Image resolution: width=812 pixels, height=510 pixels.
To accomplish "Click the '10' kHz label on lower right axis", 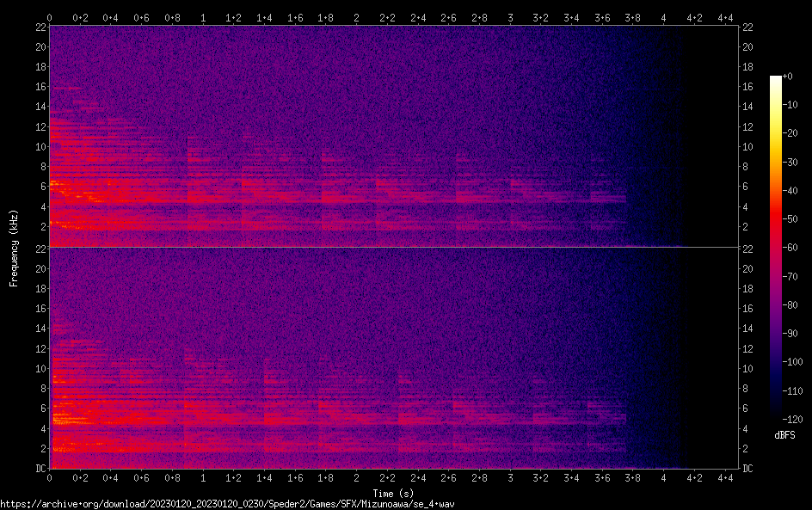I will coord(748,369).
